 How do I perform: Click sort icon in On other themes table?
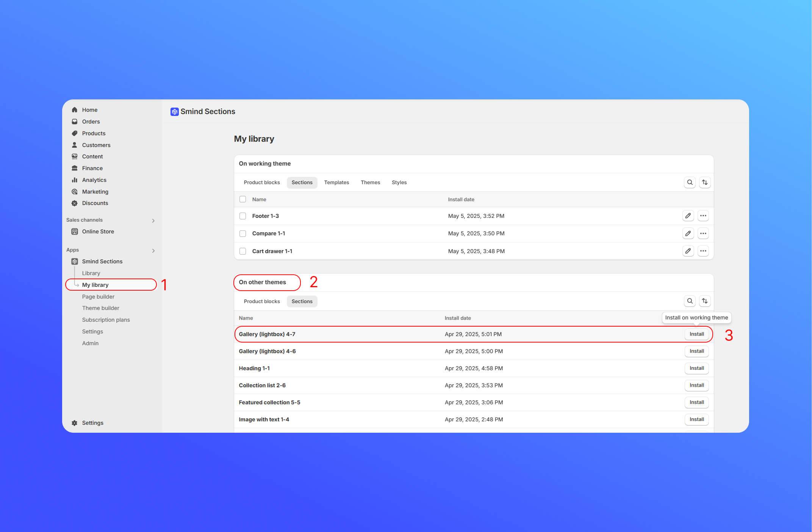click(x=704, y=301)
